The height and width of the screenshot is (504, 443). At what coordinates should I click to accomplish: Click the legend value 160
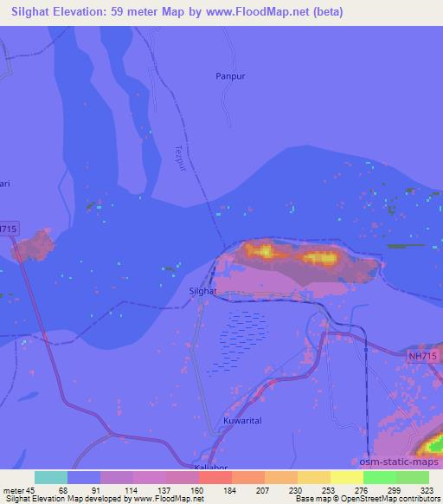(196, 490)
